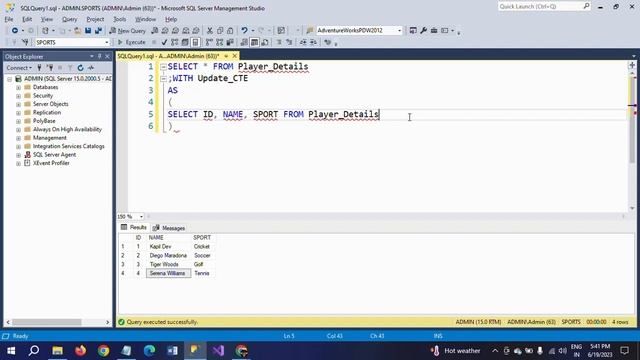Click the Execute button
640x360 pixels.
click(x=131, y=42)
